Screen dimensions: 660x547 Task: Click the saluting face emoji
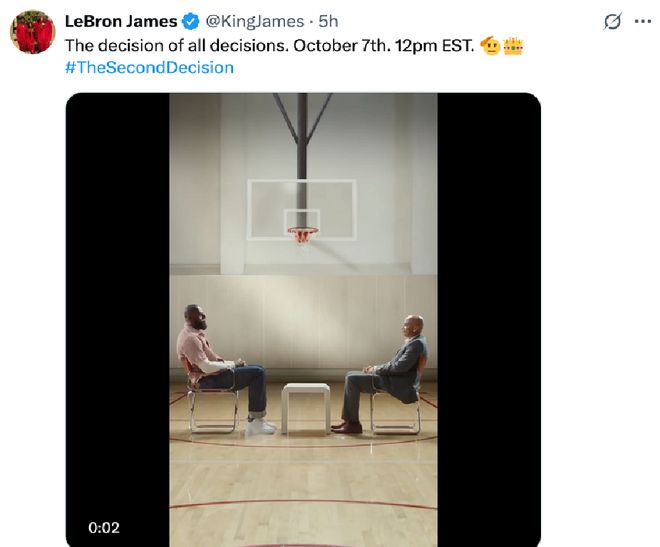pyautogui.click(x=490, y=46)
